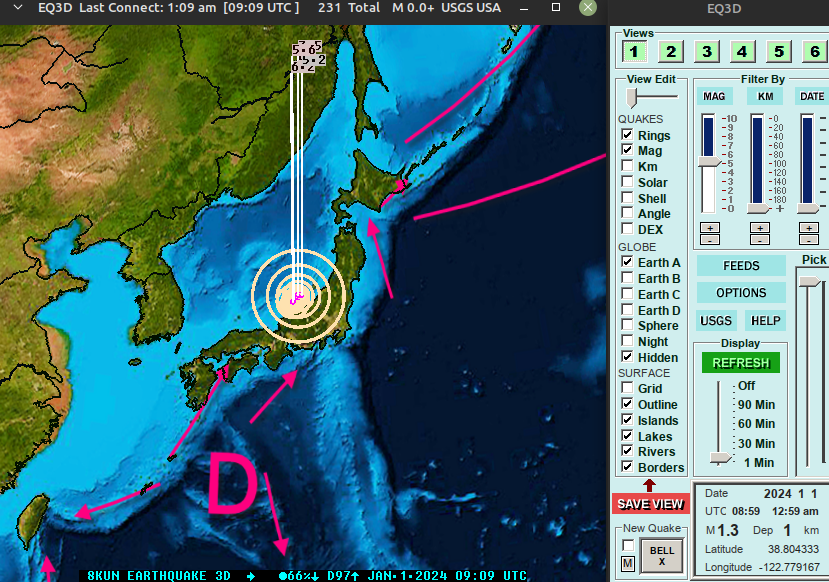The height and width of the screenshot is (582, 829).
Task: Click the red up arrow above SAVE VIEW
Action: (x=649, y=485)
